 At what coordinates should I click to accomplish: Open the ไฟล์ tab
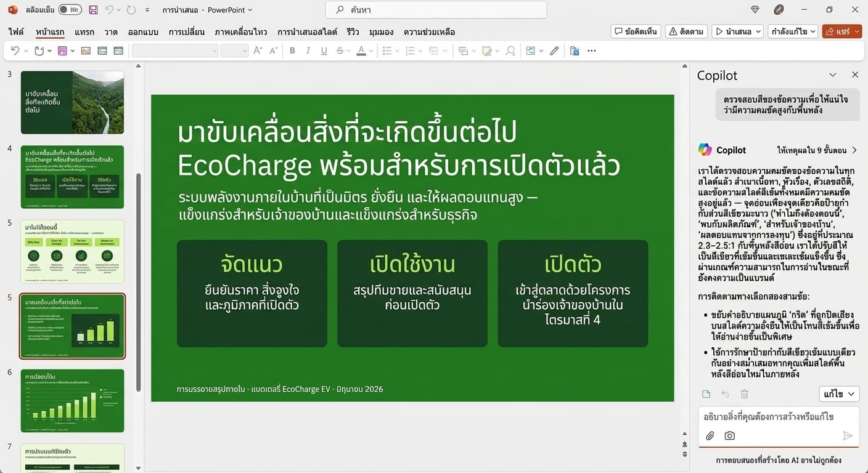(x=16, y=31)
